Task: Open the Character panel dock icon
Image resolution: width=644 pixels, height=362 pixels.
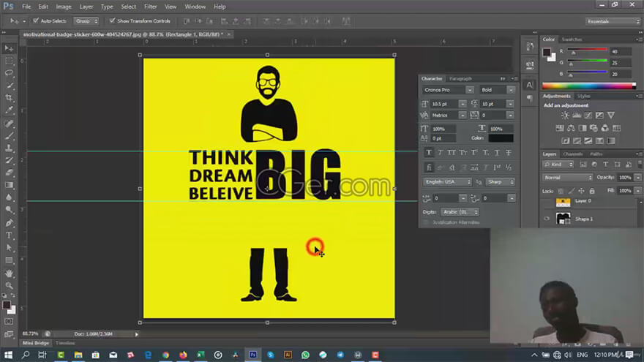Action: point(530,85)
